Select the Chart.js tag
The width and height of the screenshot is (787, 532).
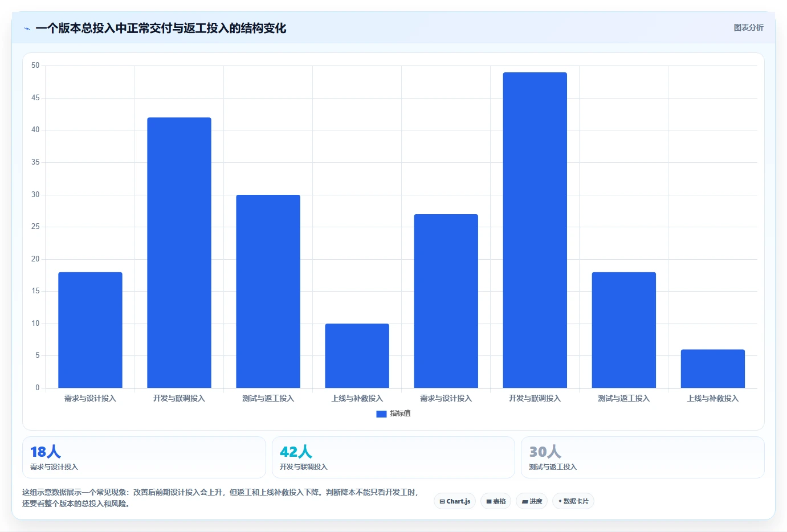(455, 501)
